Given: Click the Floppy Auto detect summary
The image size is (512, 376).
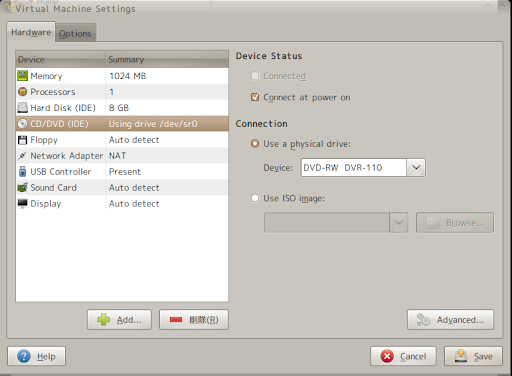Looking at the screenshot, I should click(134, 140).
